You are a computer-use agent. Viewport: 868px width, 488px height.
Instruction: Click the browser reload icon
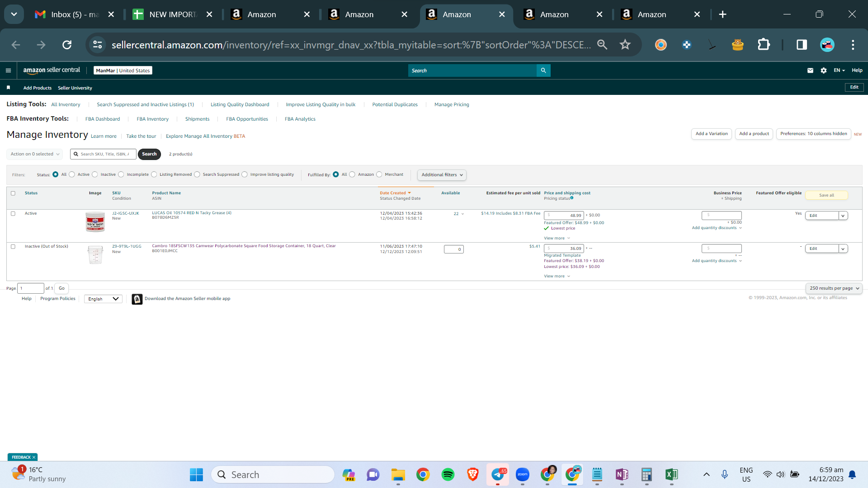[67, 45]
